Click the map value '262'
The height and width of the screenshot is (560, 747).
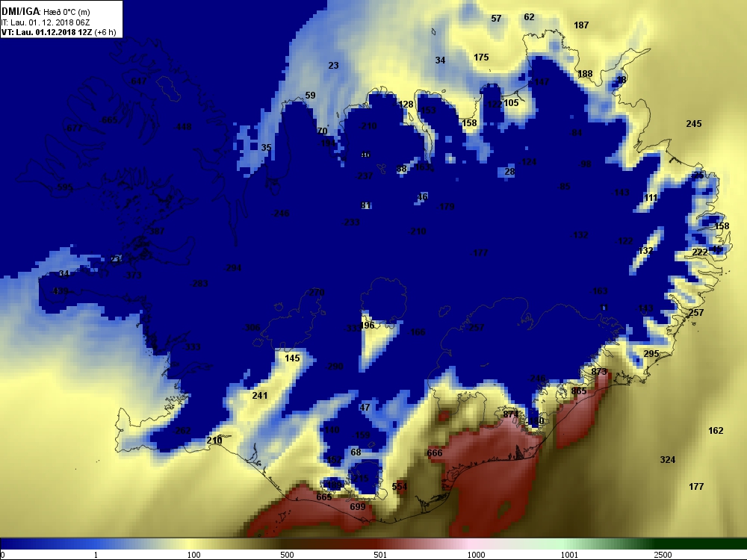coord(183,431)
